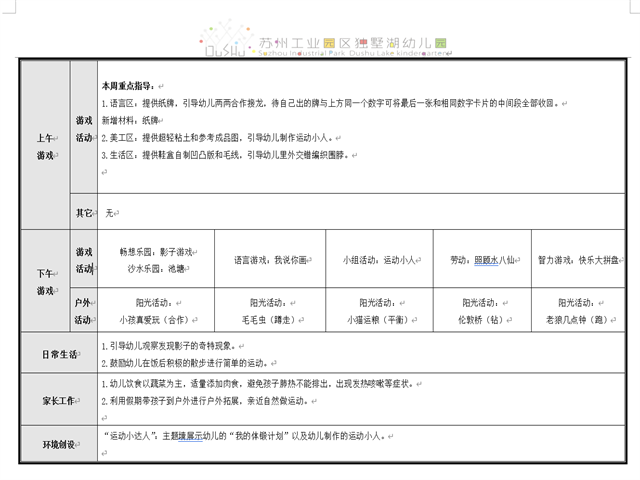The height and width of the screenshot is (480, 640).
Task: Click the line 2.利用假期带孩子到户外
Action: click(206, 401)
